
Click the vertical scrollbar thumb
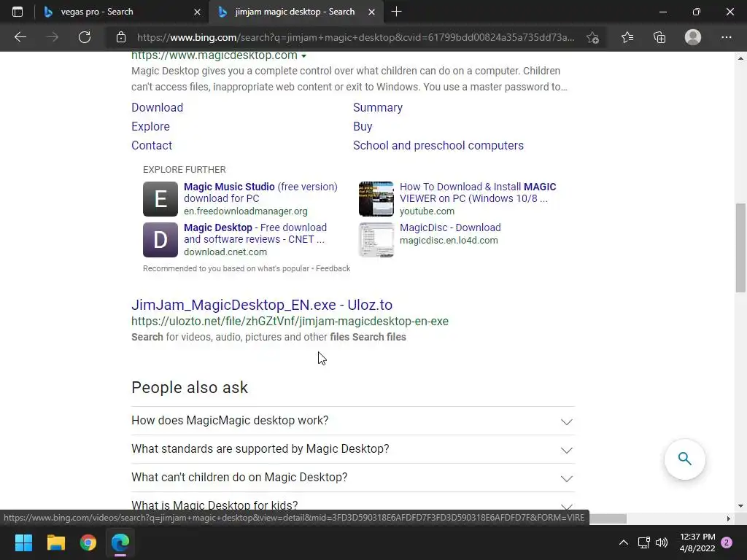click(x=740, y=248)
